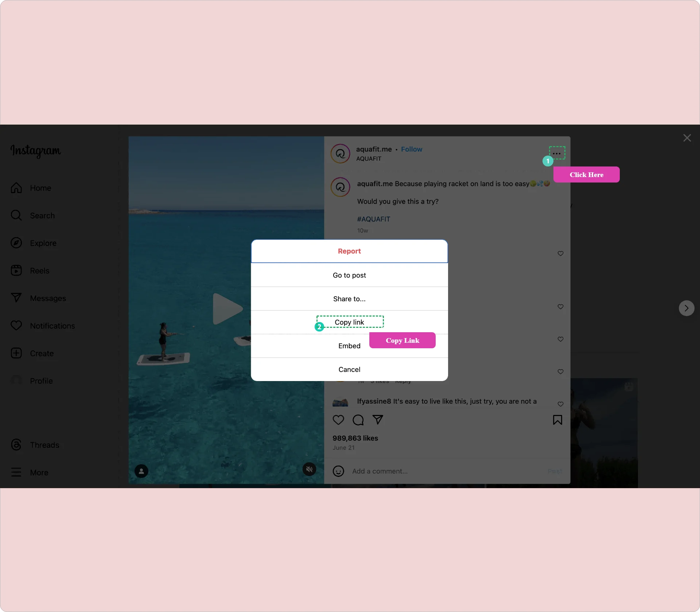Click the Notifications icon in sidebar

15,325
